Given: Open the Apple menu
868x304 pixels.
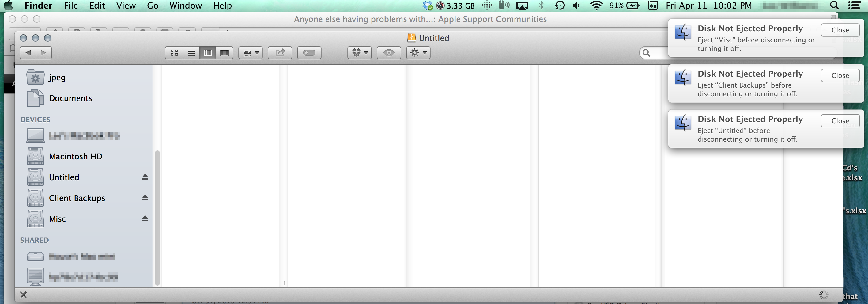Looking at the screenshot, I should (x=8, y=6).
